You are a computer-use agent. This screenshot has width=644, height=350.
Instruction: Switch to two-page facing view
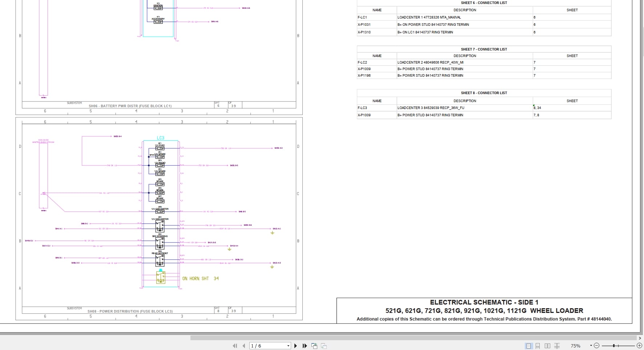[547, 346]
